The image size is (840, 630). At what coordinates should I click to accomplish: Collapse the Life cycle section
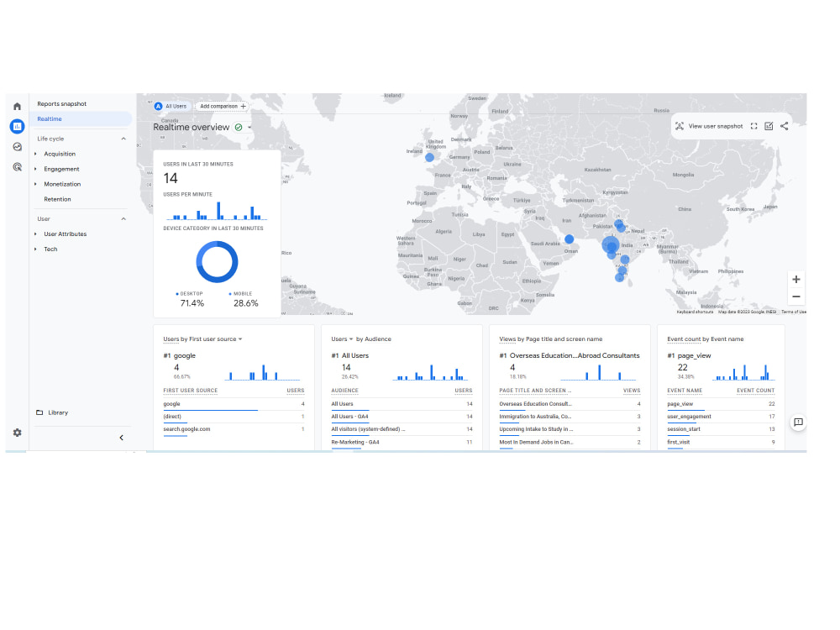123,139
